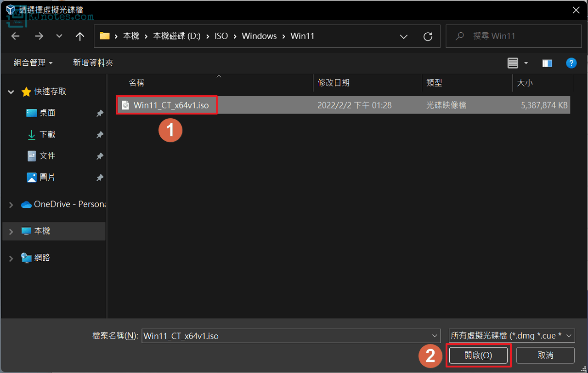
Task: Click pin icon next to 圖片
Action: (100, 178)
